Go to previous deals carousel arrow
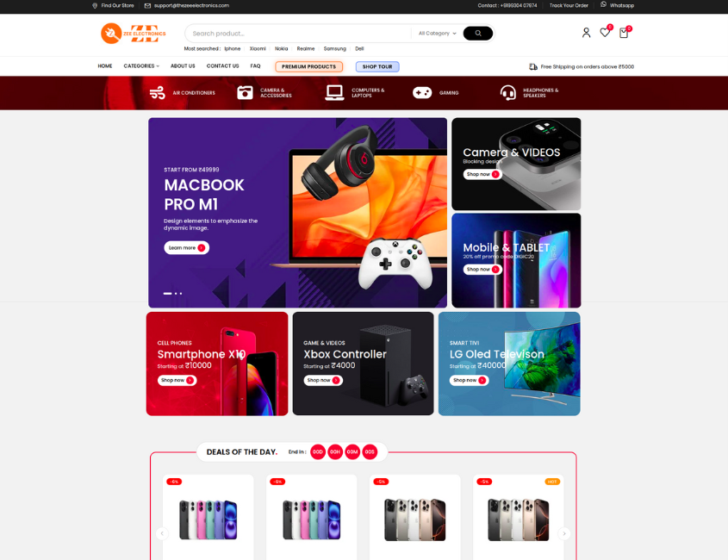The width and height of the screenshot is (728, 560). click(162, 533)
